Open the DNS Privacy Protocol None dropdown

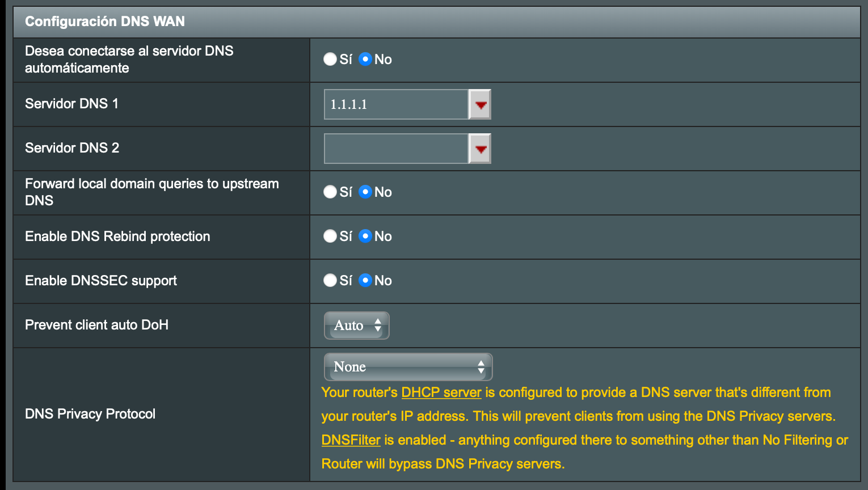click(408, 367)
